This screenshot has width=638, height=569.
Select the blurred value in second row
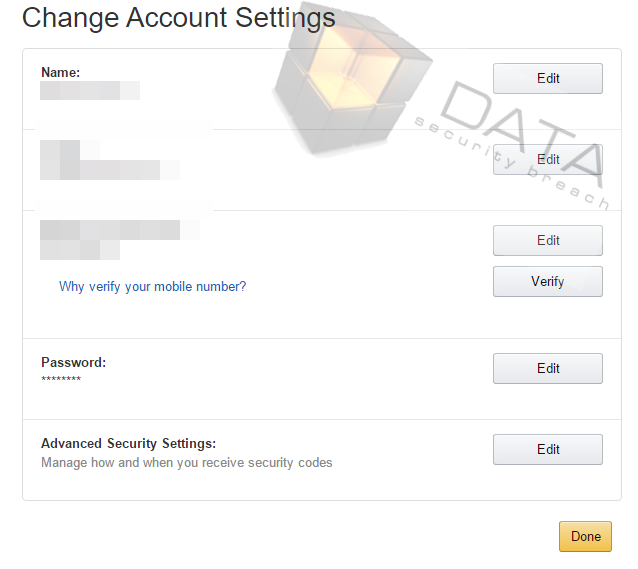tap(110, 160)
